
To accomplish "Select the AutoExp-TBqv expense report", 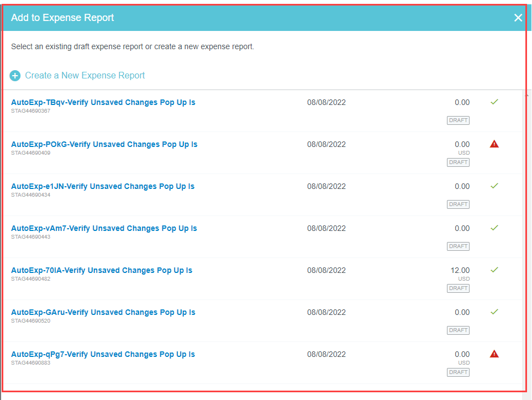I will (103, 103).
